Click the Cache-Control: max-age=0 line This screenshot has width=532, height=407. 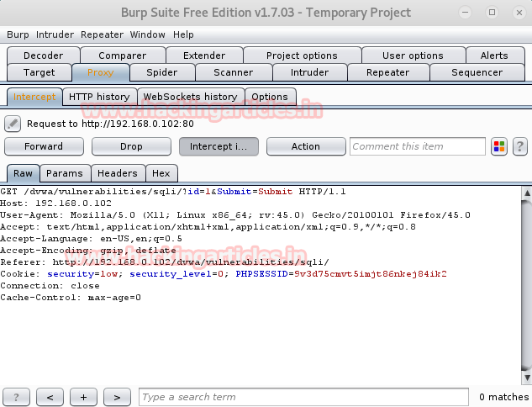click(x=71, y=298)
